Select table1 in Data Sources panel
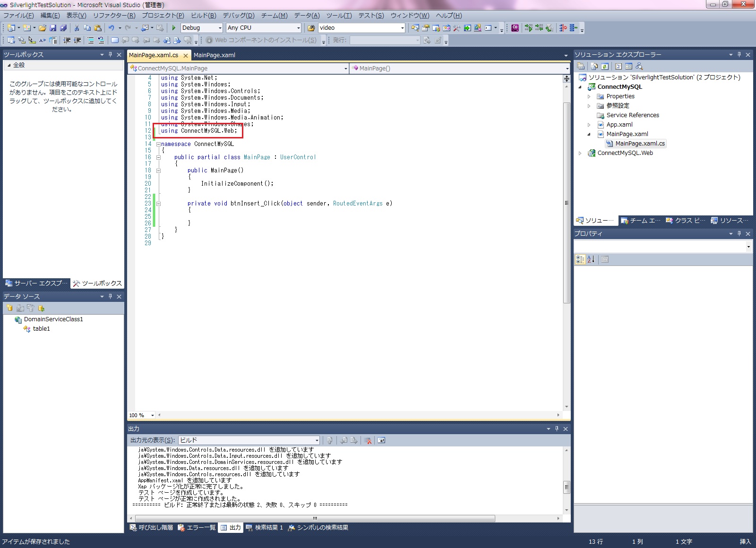756x548 pixels. click(x=41, y=329)
